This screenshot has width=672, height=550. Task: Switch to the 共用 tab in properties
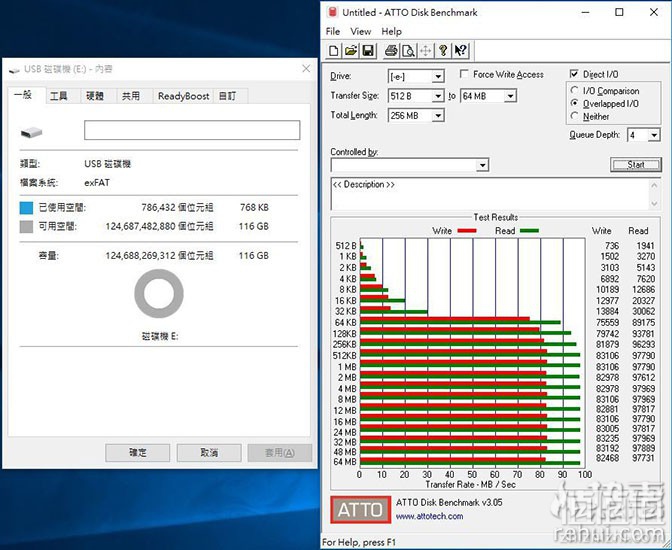131,96
